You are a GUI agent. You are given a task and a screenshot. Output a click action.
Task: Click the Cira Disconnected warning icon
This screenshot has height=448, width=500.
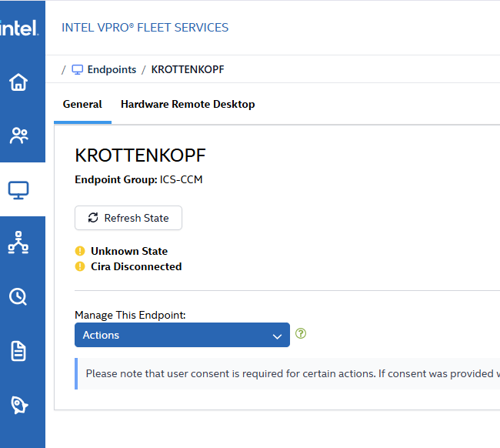pos(80,266)
